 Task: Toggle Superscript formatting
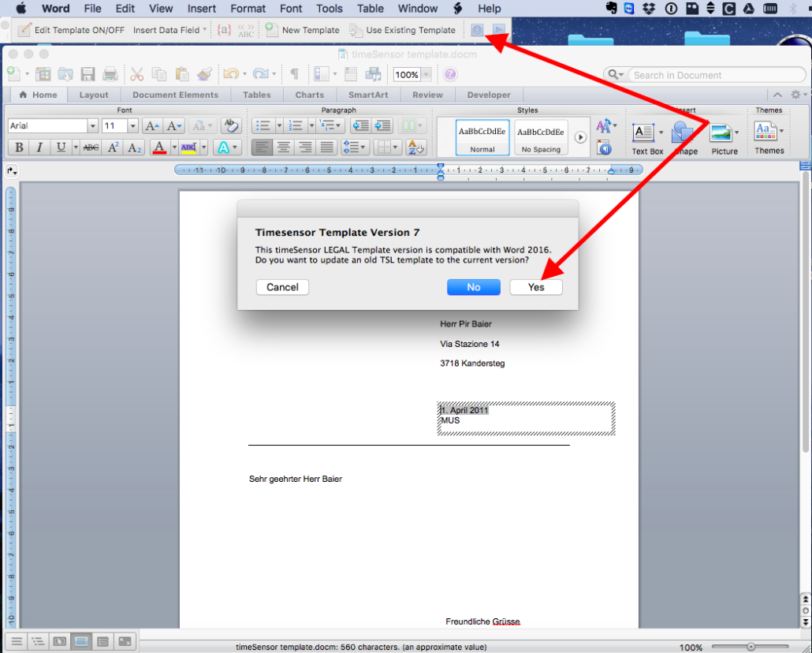click(113, 147)
